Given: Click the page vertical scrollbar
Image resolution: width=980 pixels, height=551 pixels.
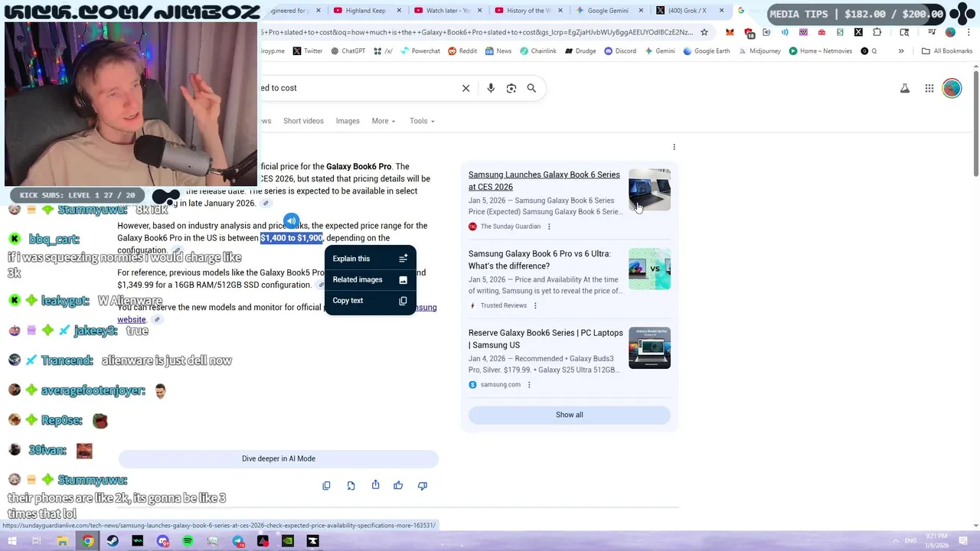Looking at the screenshot, I should pyautogui.click(x=975, y=122).
